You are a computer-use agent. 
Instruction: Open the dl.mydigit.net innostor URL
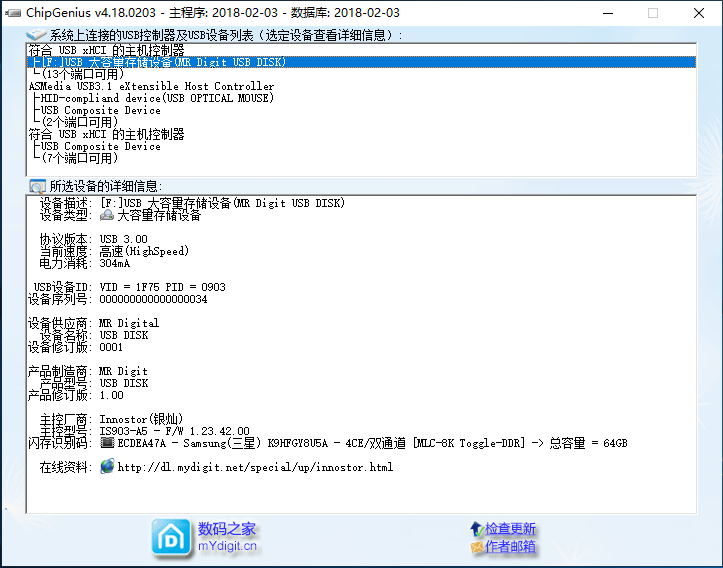(255, 467)
